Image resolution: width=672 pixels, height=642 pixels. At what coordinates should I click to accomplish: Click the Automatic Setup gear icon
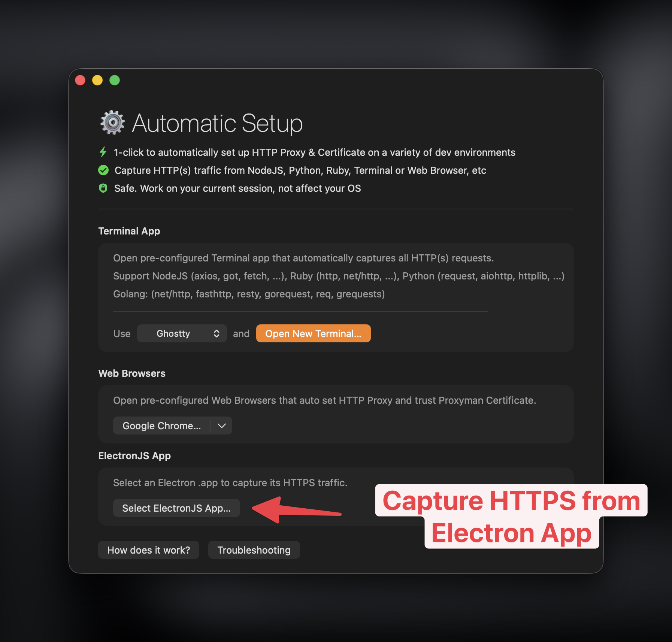tap(112, 122)
